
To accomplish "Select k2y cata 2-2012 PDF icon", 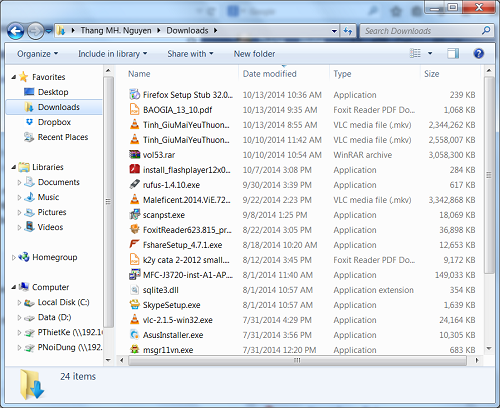I will tap(134, 260).
